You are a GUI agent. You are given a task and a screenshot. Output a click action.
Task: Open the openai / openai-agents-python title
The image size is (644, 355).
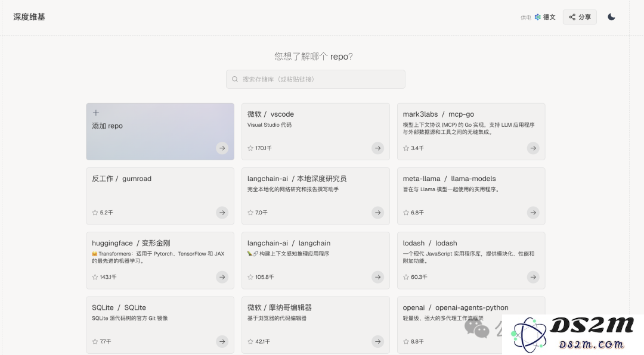click(x=456, y=307)
